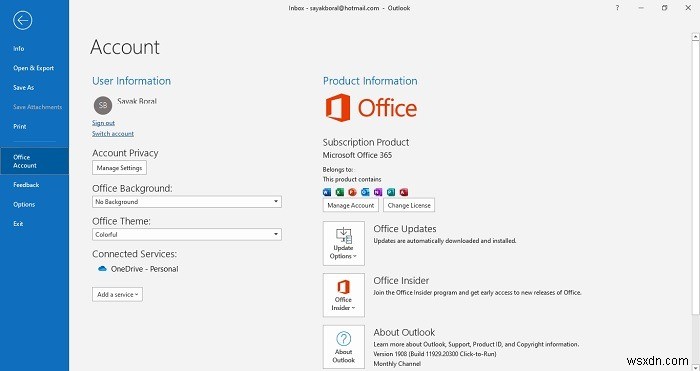Click the scrollbar up arrow
Viewport: 700px width, 371px height.
click(695, 38)
